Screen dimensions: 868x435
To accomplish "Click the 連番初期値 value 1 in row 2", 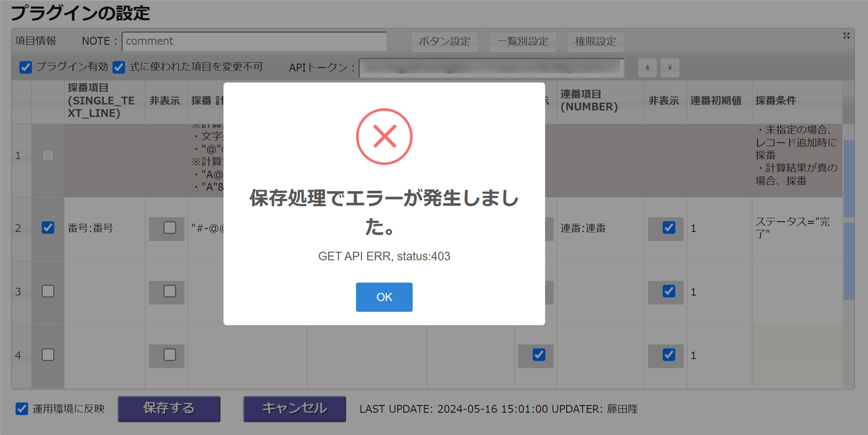I will coord(719,229).
